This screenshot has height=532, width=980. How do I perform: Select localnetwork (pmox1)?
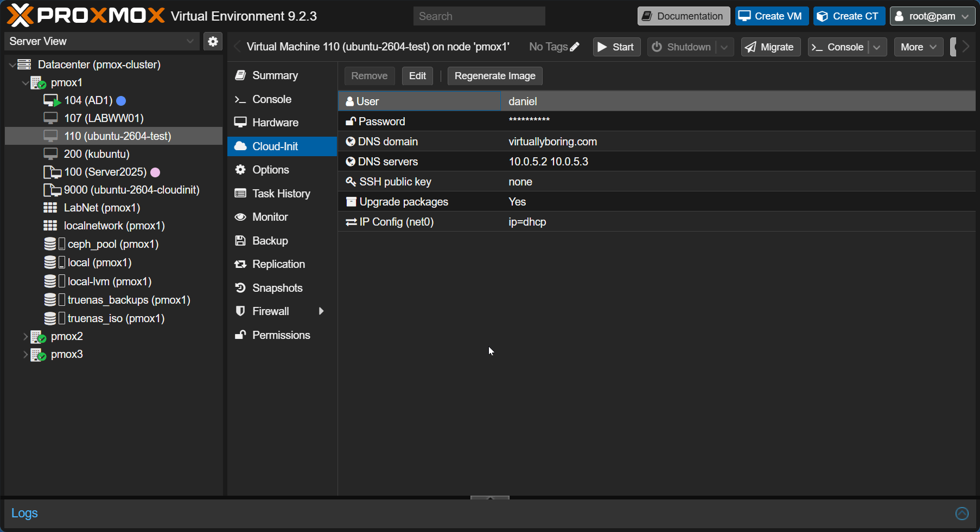pos(114,226)
